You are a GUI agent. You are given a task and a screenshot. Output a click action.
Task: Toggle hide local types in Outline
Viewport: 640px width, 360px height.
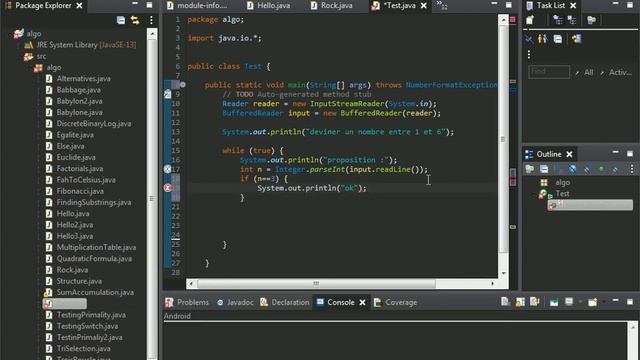pos(615,169)
